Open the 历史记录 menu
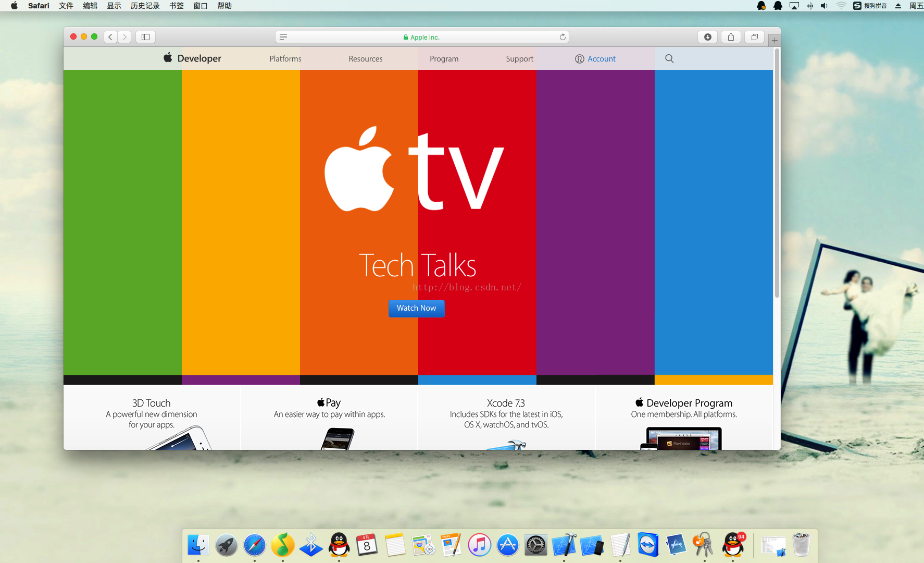Image resolution: width=924 pixels, height=563 pixels. [145, 6]
